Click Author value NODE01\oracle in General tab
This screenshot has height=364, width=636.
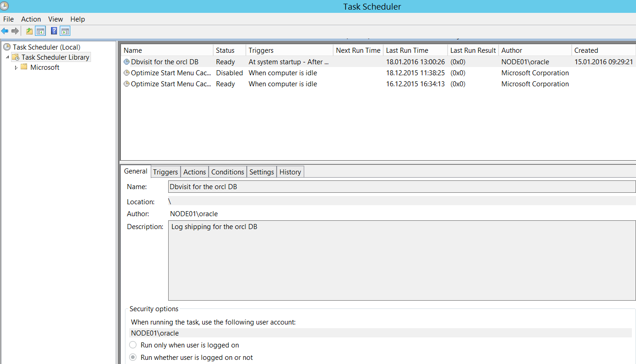coord(194,213)
